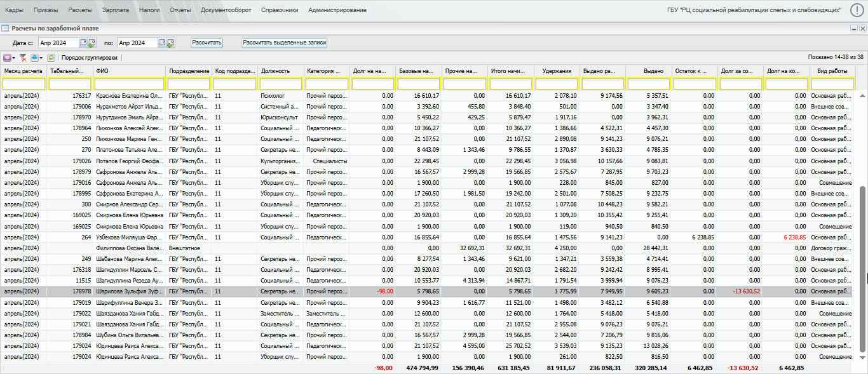Open the 'Документооборот' menu

coord(226,10)
